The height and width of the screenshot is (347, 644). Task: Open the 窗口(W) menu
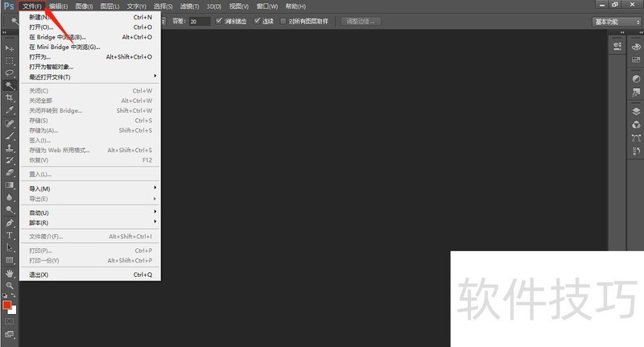click(267, 6)
